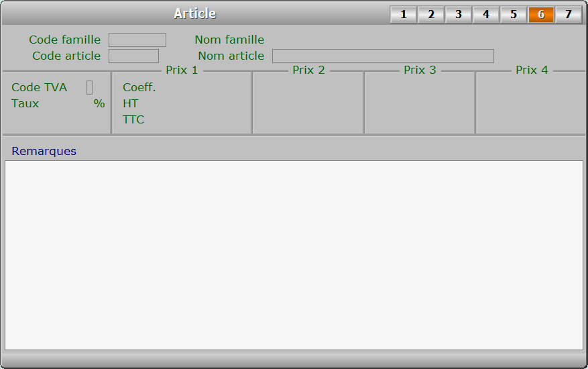
Task: Switch to page tab 1
Action: pos(404,15)
